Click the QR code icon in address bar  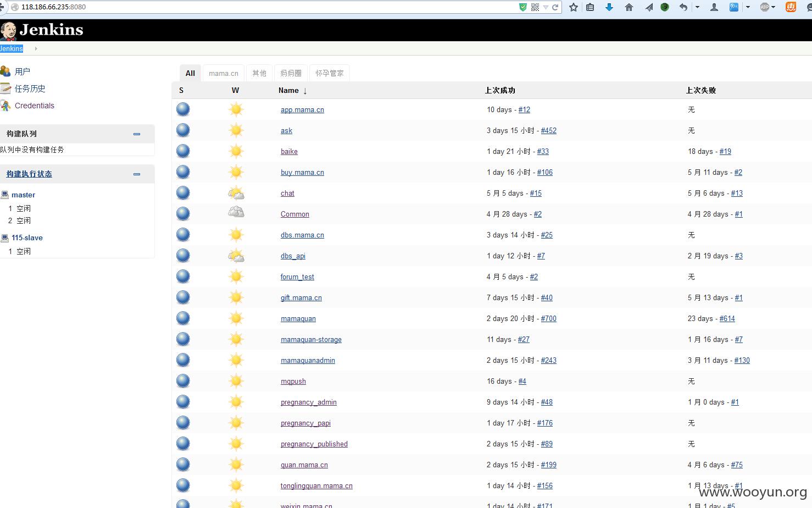tap(535, 7)
